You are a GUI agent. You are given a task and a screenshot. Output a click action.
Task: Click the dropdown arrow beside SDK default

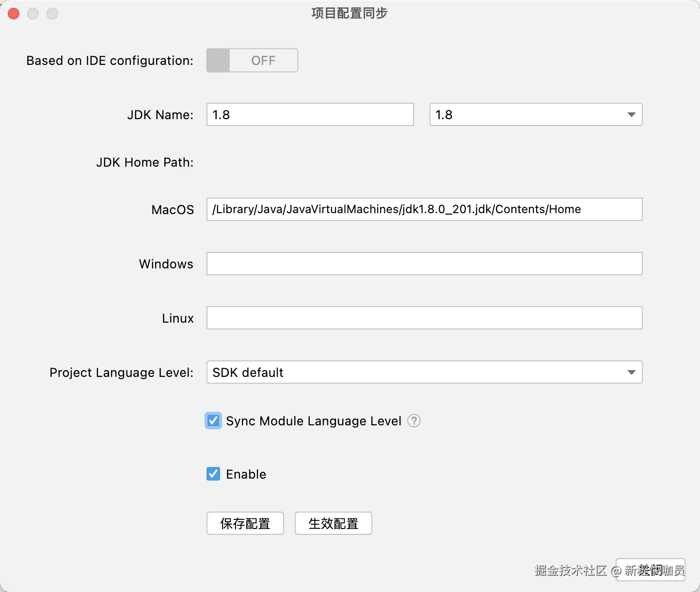tap(631, 372)
